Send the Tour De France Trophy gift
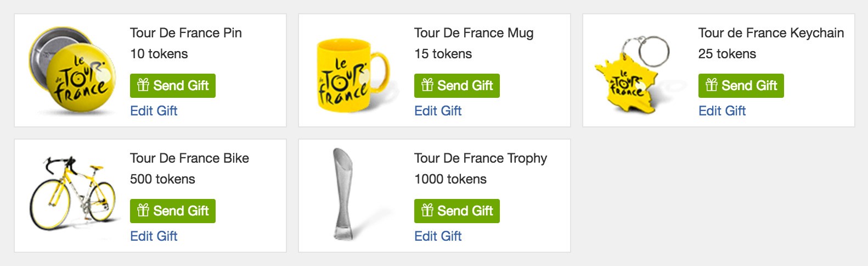This screenshot has width=868, height=266. point(457,211)
